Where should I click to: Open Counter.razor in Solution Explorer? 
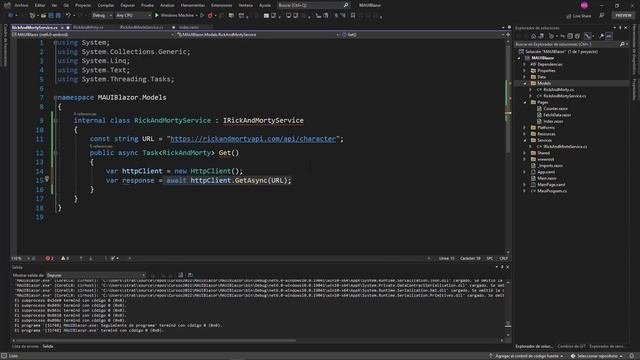coord(555,109)
